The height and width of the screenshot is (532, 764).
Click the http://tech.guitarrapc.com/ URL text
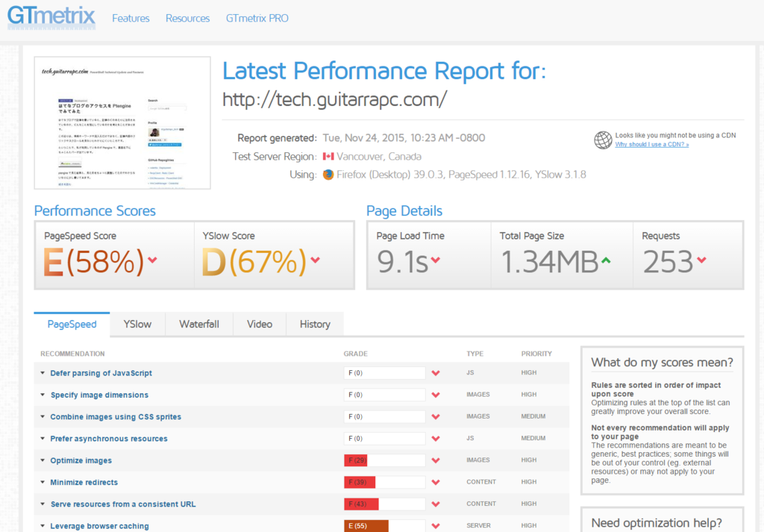335,99
